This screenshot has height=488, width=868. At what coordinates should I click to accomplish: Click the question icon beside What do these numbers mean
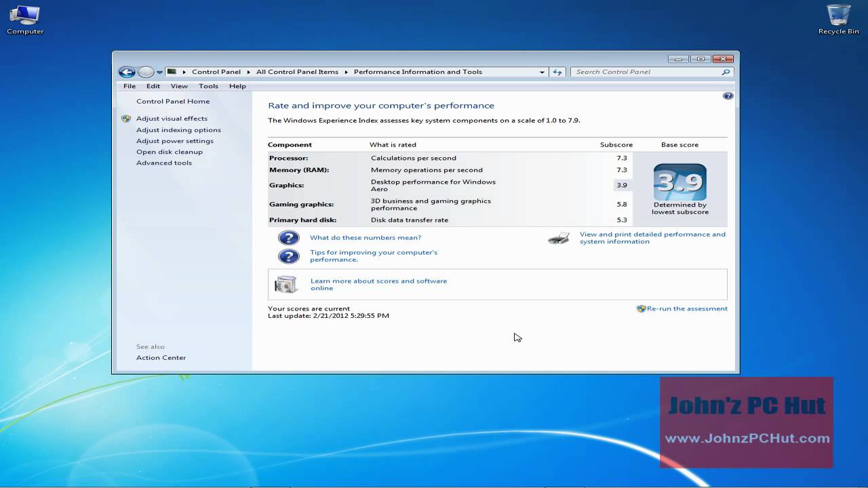289,238
